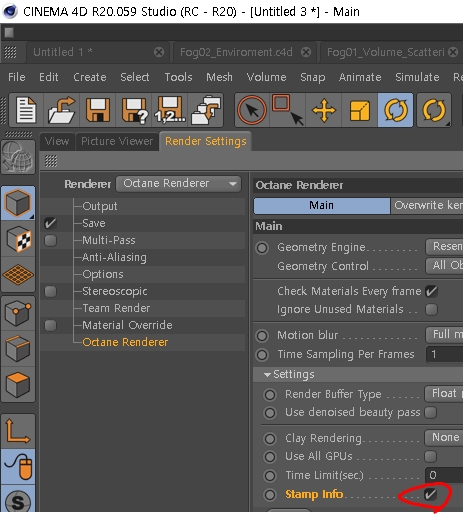The width and height of the screenshot is (463, 514).
Task: Click the New file icon
Action: click(26, 110)
